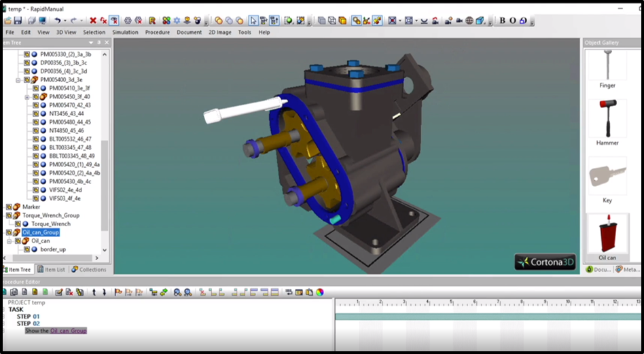Click the globe grid icon in the toolbar
Viewport: 644px width, 354px height.
(x=469, y=20)
